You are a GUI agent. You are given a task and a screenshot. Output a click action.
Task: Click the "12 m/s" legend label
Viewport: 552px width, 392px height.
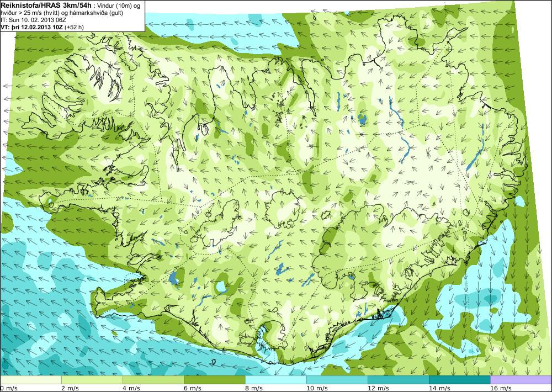point(379,388)
